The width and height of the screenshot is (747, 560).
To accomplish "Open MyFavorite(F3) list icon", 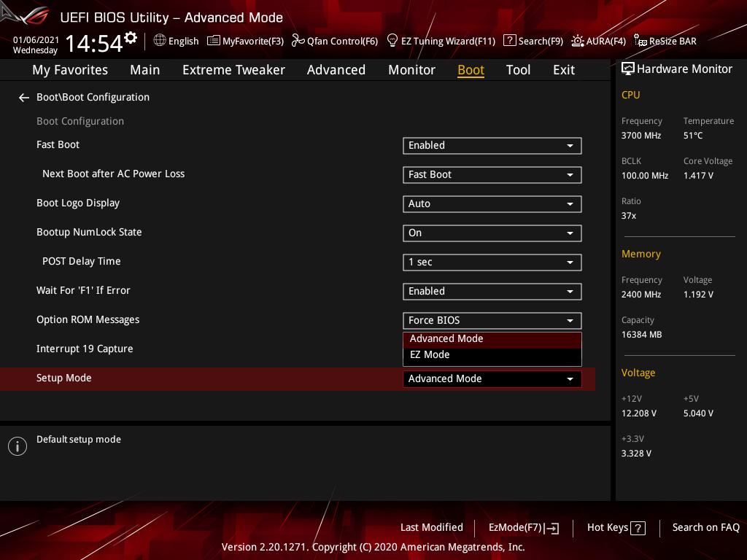I will (x=214, y=41).
